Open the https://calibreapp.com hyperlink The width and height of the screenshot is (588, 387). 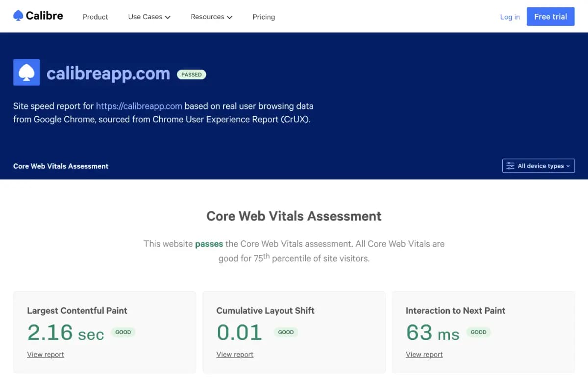point(139,106)
